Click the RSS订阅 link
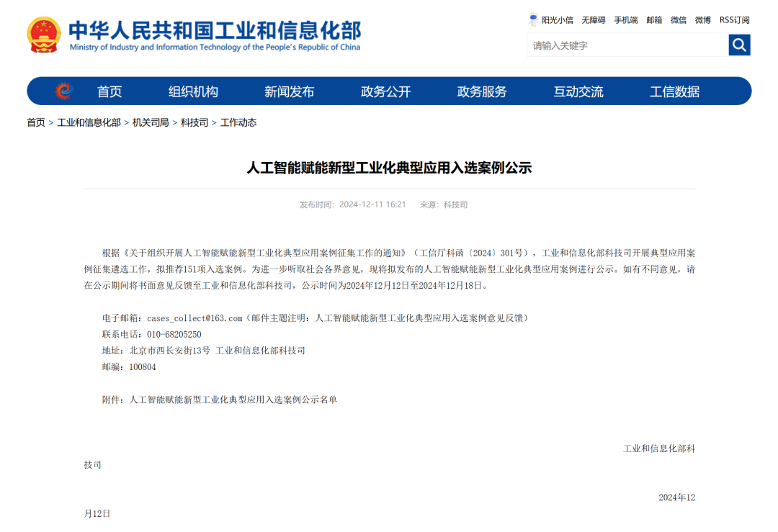The image size is (778, 532). [x=734, y=20]
